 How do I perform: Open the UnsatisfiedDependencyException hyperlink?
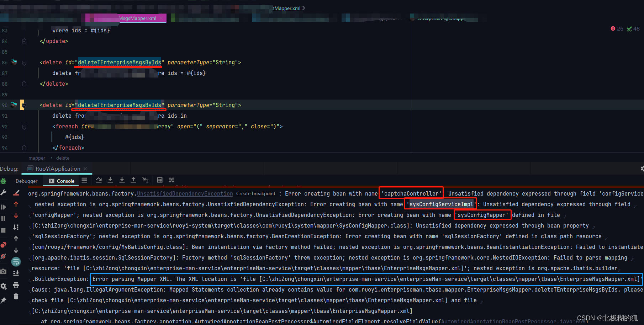click(185, 193)
